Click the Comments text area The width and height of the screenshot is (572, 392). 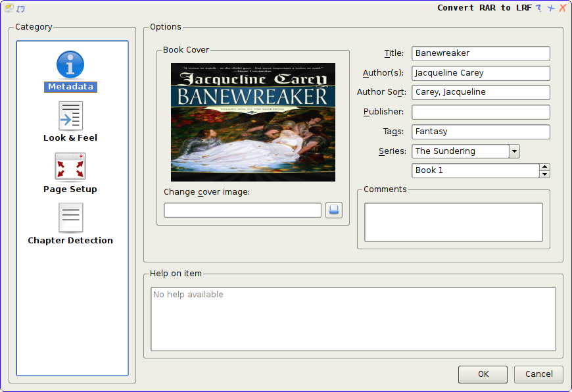(454, 222)
